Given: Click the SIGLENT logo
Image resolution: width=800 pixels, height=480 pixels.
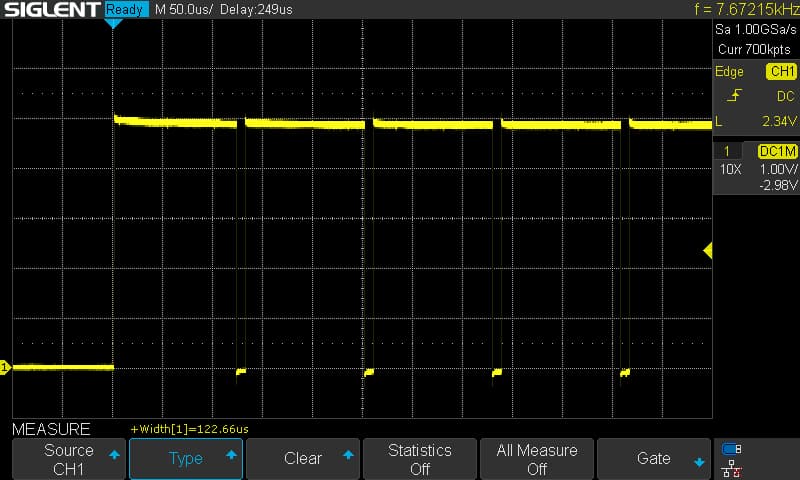Looking at the screenshot, I should [52, 9].
